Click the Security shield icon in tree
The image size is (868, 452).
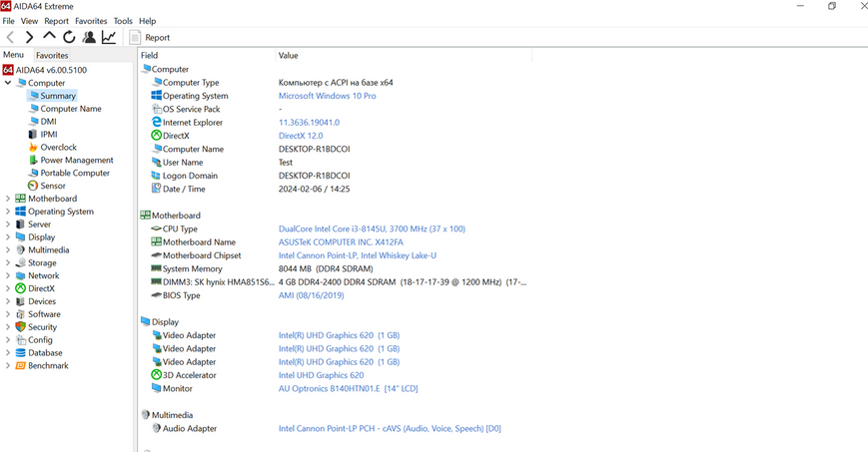[x=21, y=327]
